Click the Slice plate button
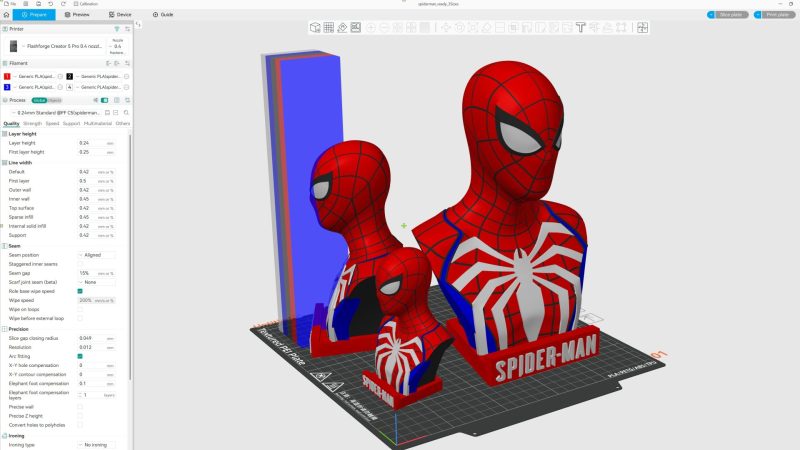 pyautogui.click(x=731, y=15)
